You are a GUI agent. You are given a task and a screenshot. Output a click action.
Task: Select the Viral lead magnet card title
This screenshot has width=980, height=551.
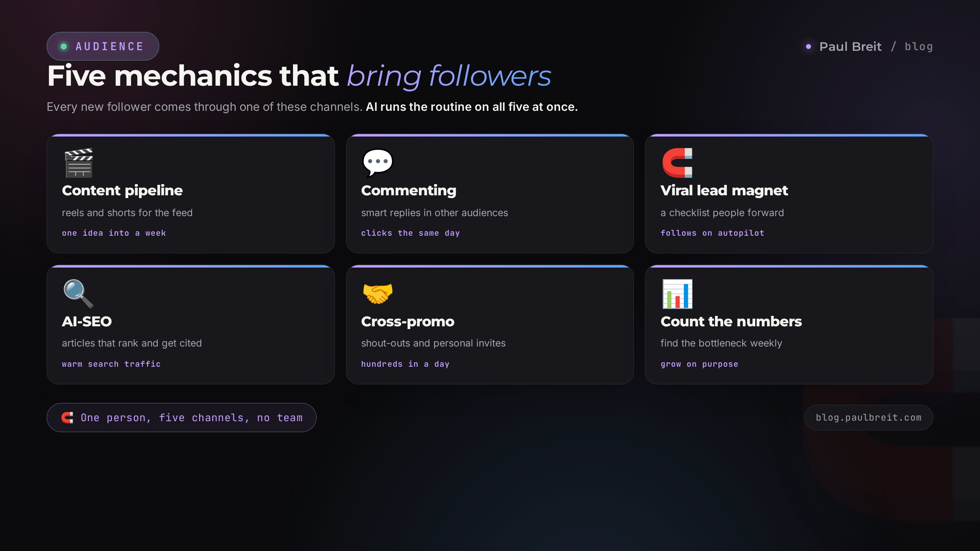[x=724, y=190]
